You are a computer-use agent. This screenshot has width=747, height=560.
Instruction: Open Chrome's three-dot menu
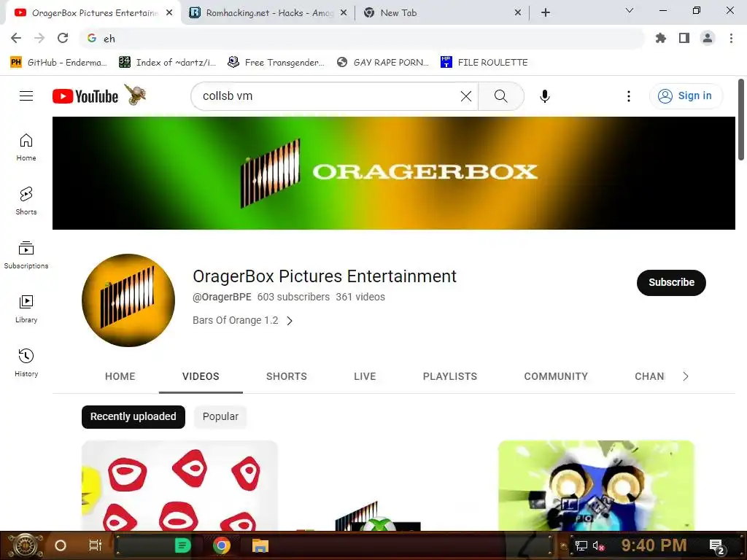pyautogui.click(x=731, y=38)
